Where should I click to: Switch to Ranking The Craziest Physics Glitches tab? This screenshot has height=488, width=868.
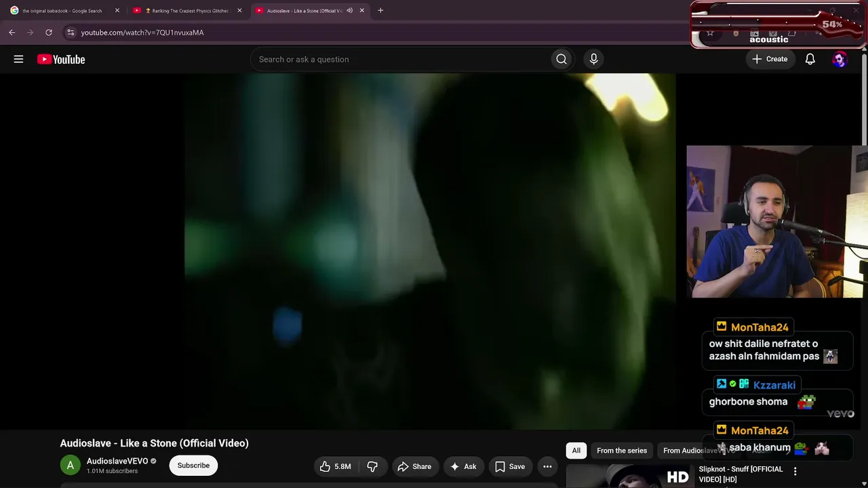pyautogui.click(x=187, y=10)
